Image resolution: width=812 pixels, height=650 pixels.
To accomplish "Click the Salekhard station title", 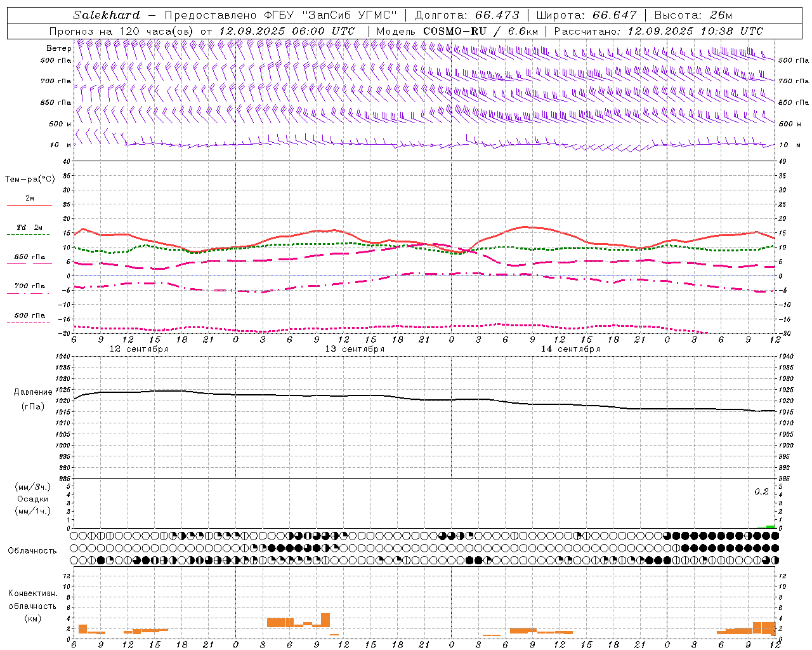I will 107,15.
